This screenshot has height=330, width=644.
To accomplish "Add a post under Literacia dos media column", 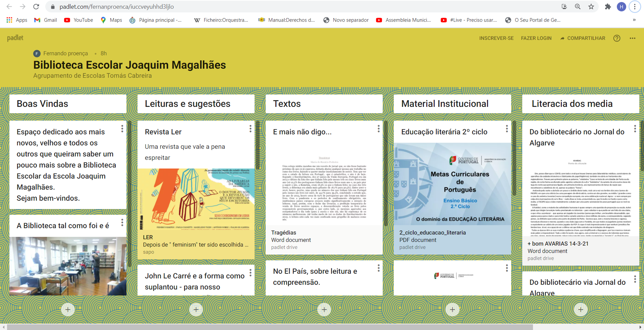I will (580, 310).
